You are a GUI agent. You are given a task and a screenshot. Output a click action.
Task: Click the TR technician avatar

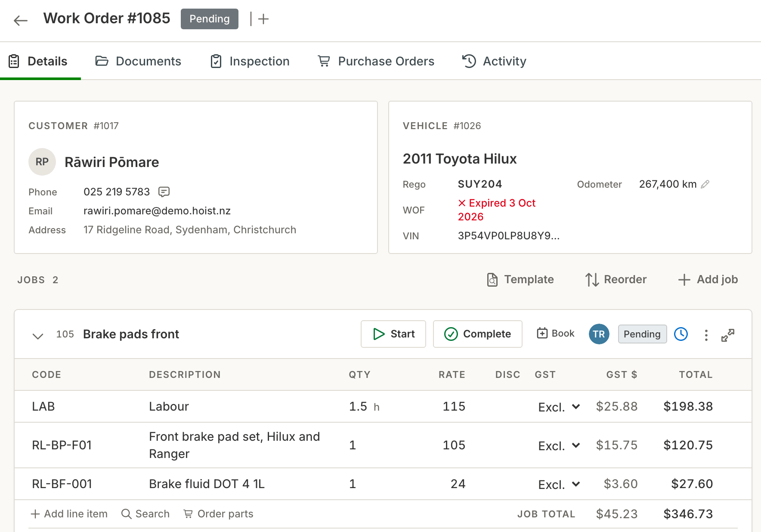pyautogui.click(x=599, y=334)
